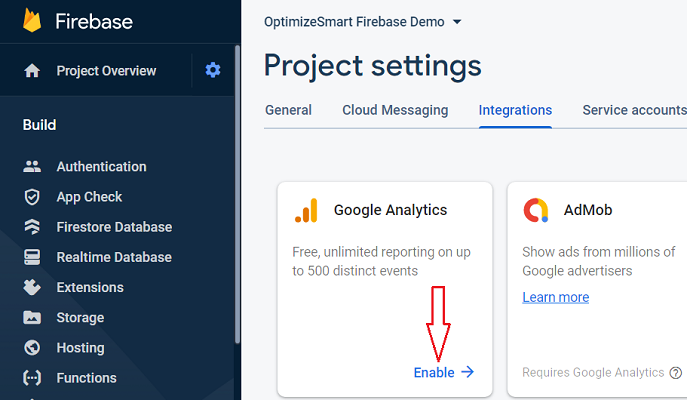
Task: Click the sidebar vertical scrollbar
Action: [x=237, y=195]
